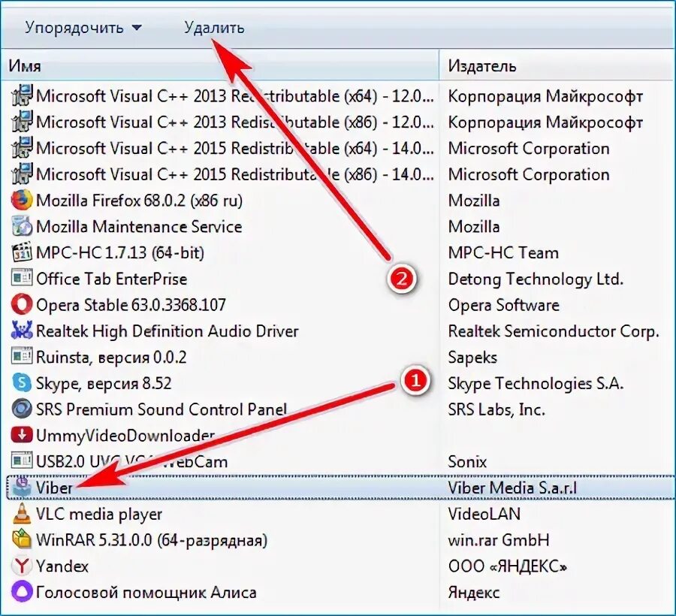This screenshot has height=616, width=676.
Task: Select Microsoft Visual C++ 2015 Redistributable (x64)
Action: (235, 148)
